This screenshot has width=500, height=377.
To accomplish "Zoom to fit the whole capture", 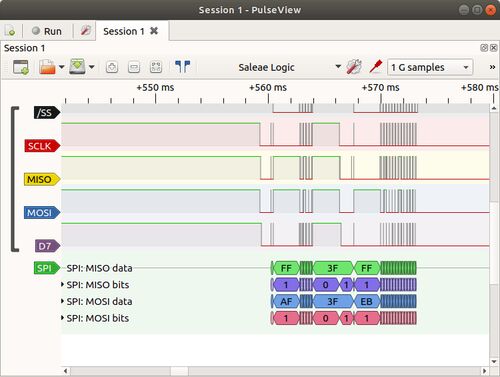I will click(156, 67).
